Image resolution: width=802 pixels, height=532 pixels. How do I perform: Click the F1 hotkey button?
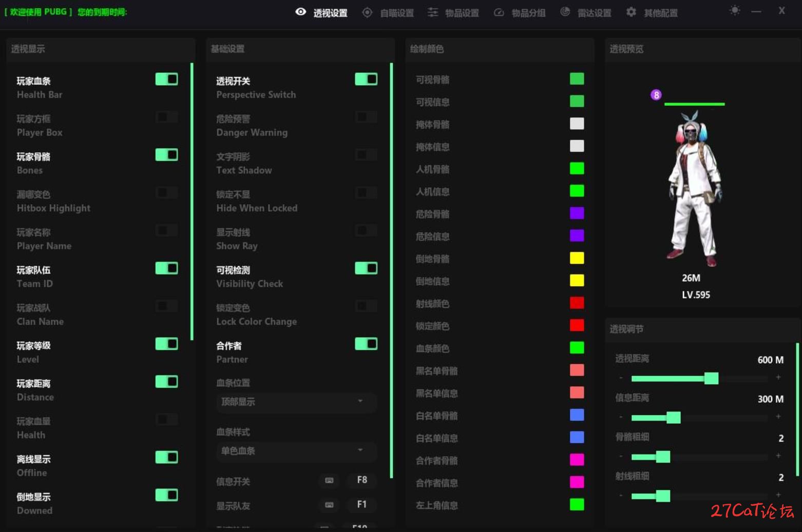coord(362,504)
